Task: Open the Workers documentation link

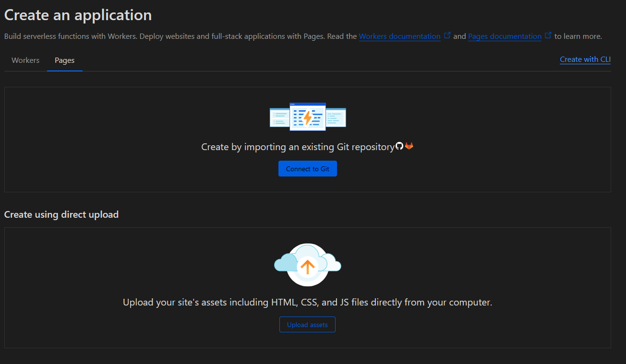Action: tap(399, 36)
